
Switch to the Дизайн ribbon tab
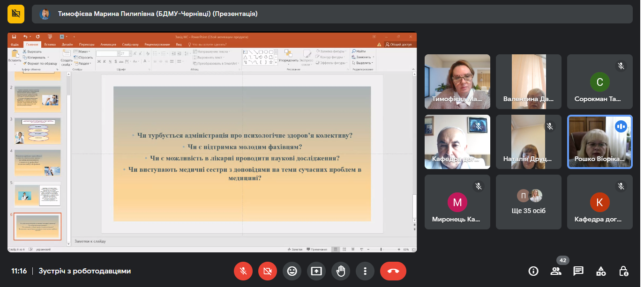tap(67, 44)
